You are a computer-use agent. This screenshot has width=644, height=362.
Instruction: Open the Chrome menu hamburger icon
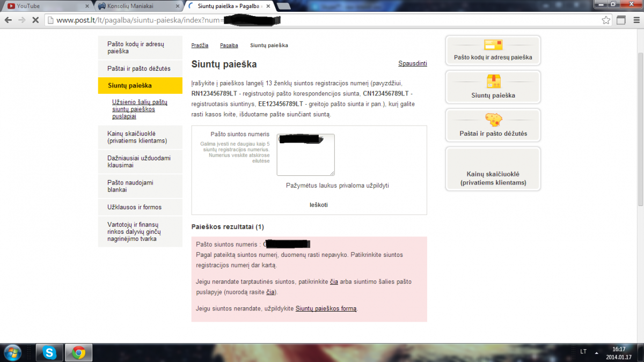click(x=635, y=20)
